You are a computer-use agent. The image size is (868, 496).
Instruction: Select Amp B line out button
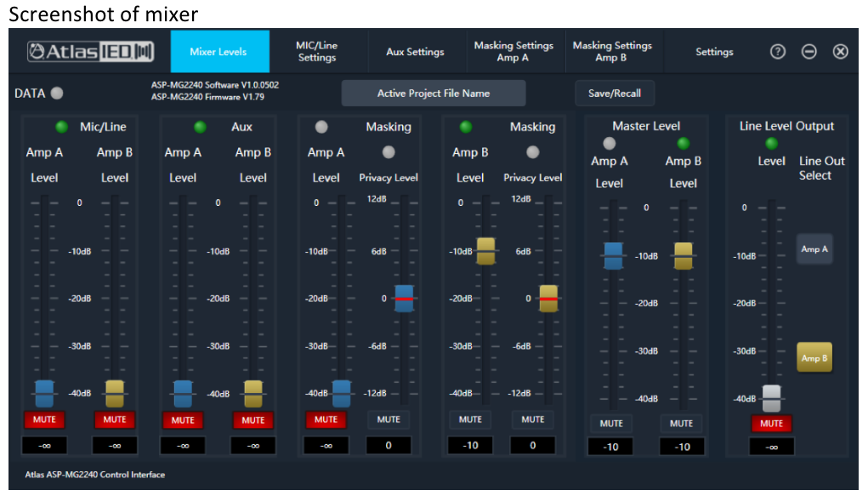814,357
